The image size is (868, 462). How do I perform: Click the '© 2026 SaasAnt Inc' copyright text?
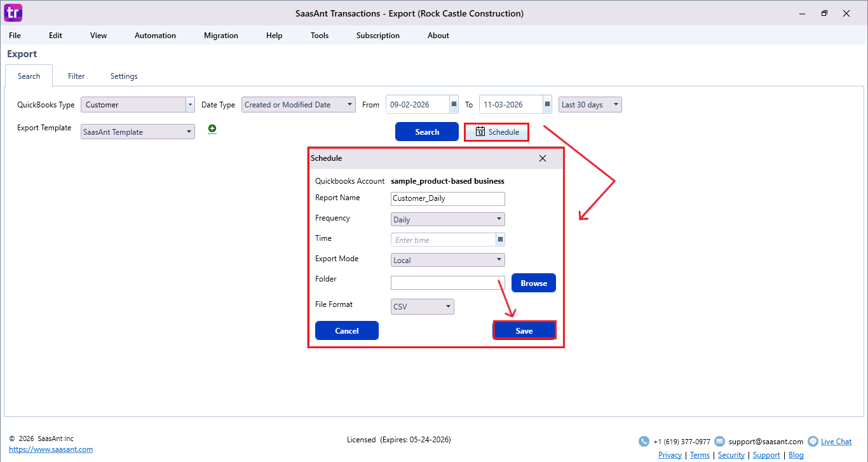41,438
